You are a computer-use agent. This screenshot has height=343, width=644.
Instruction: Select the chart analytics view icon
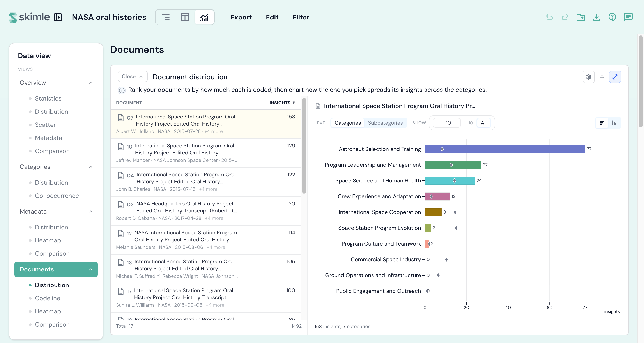tap(204, 17)
